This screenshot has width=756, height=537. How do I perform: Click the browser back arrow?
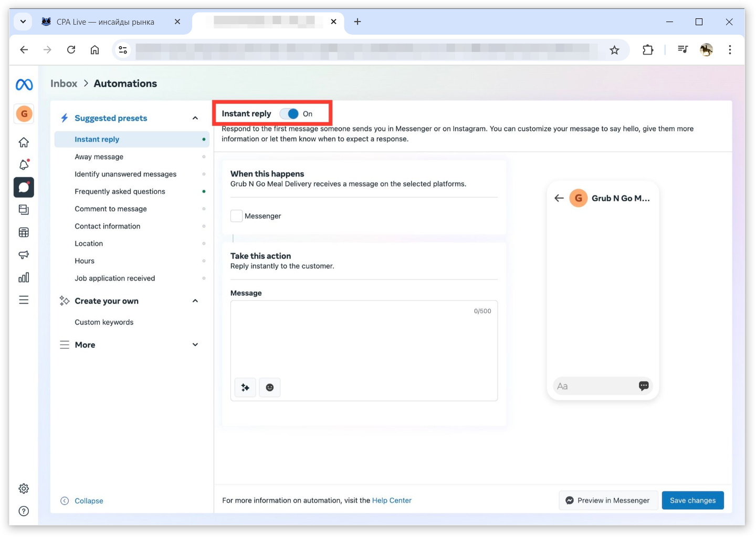(24, 49)
